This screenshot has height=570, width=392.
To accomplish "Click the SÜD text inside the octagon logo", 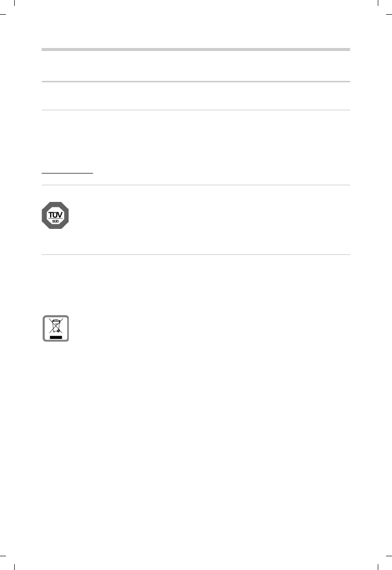I will tap(55, 221).
